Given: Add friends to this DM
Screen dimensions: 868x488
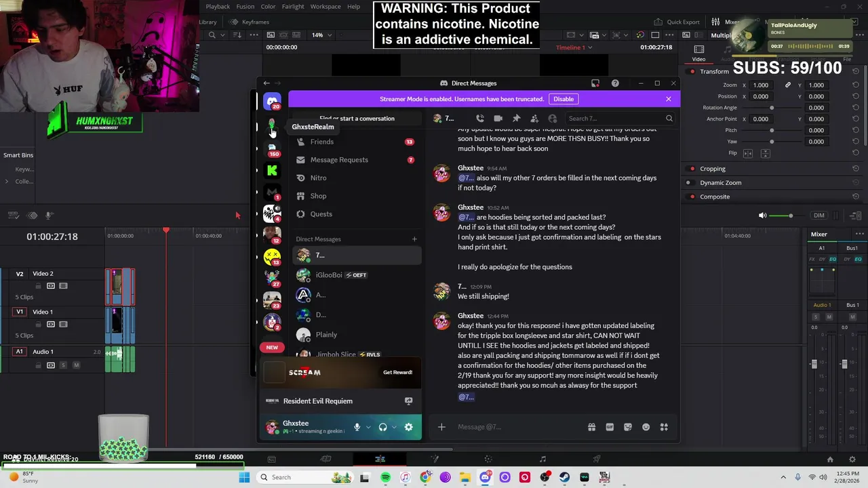Looking at the screenshot, I should coord(534,119).
